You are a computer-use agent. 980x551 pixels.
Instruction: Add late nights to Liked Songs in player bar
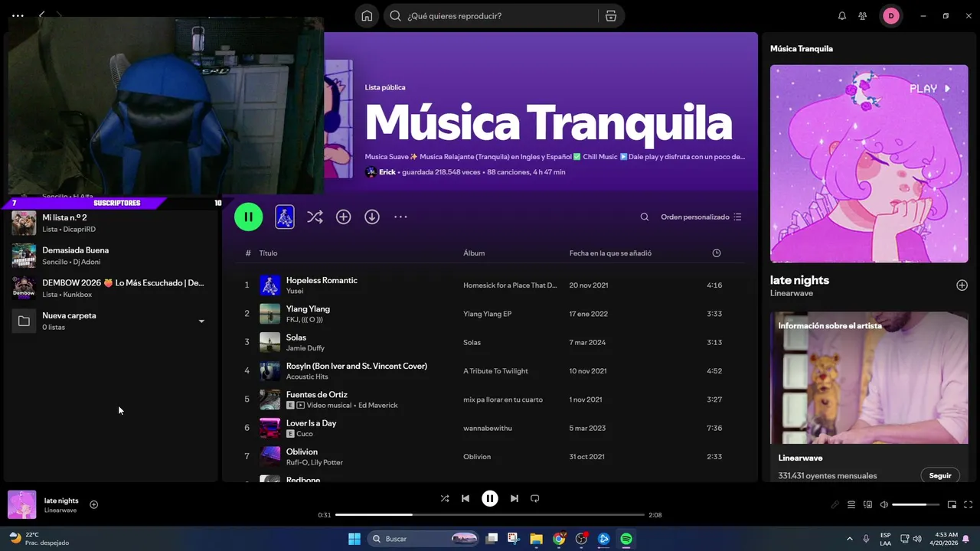click(x=93, y=504)
